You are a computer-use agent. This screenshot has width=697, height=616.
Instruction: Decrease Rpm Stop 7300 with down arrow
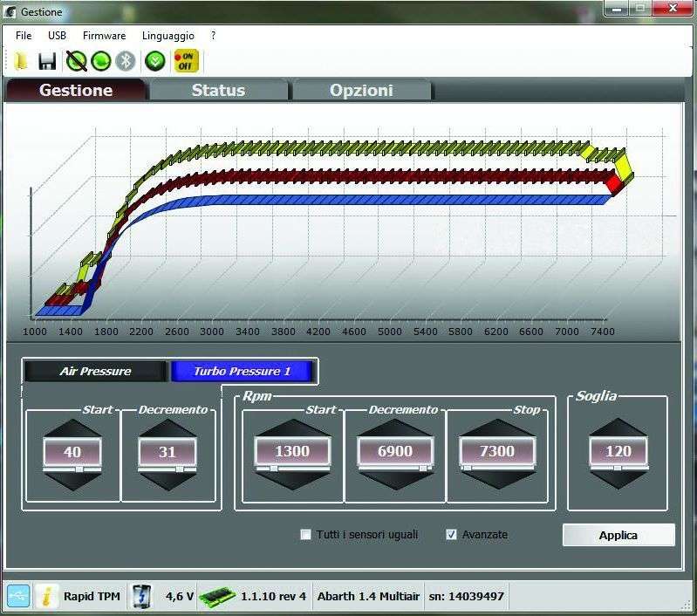(497, 481)
